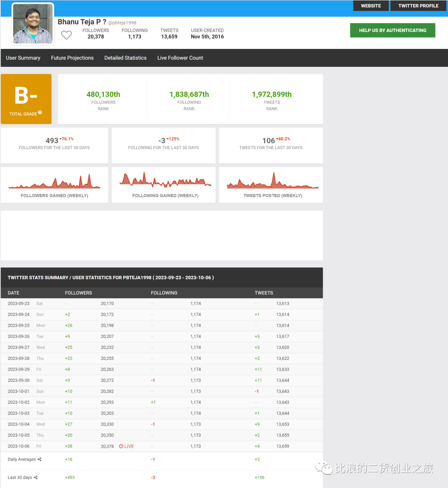The height and width of the screenshot is (488, 448).
Task: Click the "60.2%" tweets change percentage
Action: click(x=283, y=139)
